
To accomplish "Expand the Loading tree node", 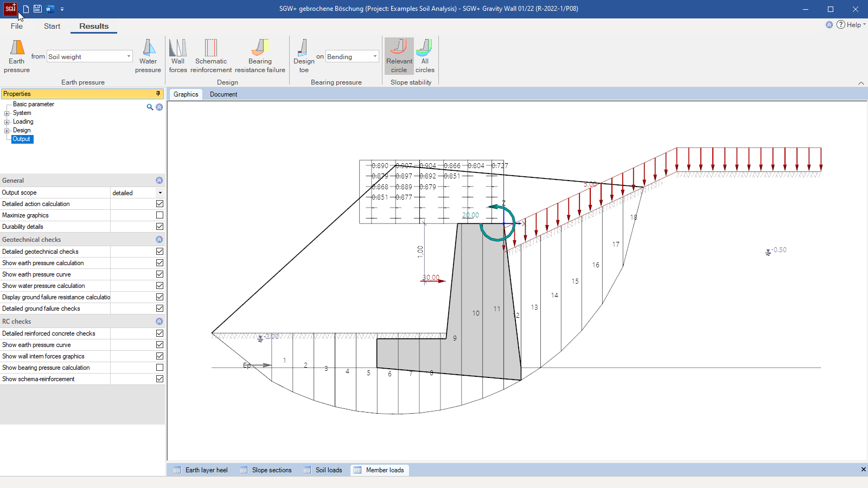I will click(x=7, y=122).
